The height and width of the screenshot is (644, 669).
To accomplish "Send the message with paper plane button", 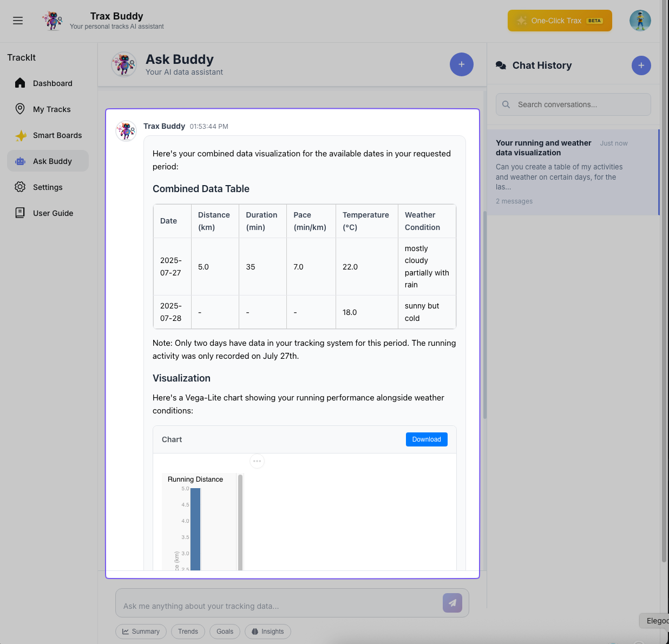I will tap(452, 603).
